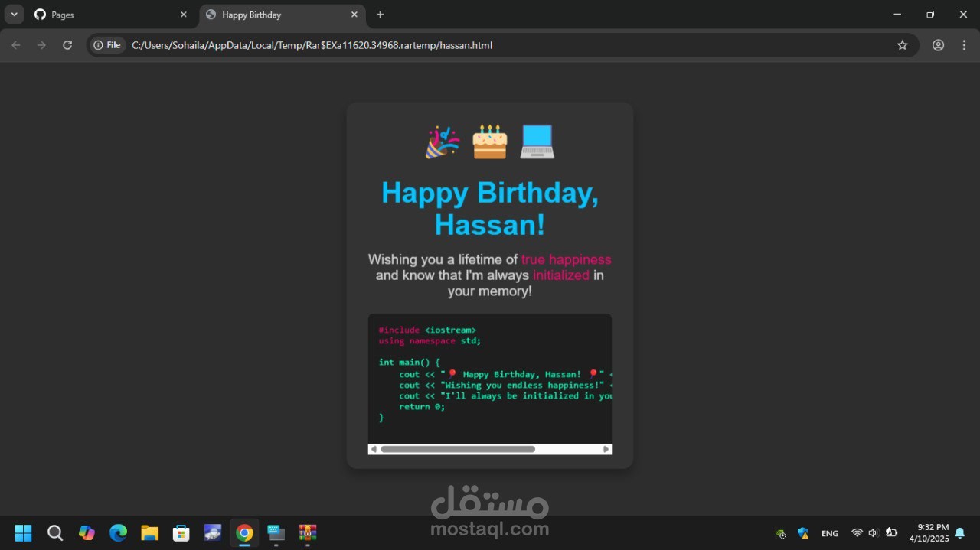Minimize the Chrome window
Image resolution: width=980 pixels, height=550 pixels.
(x=897, y=15)
